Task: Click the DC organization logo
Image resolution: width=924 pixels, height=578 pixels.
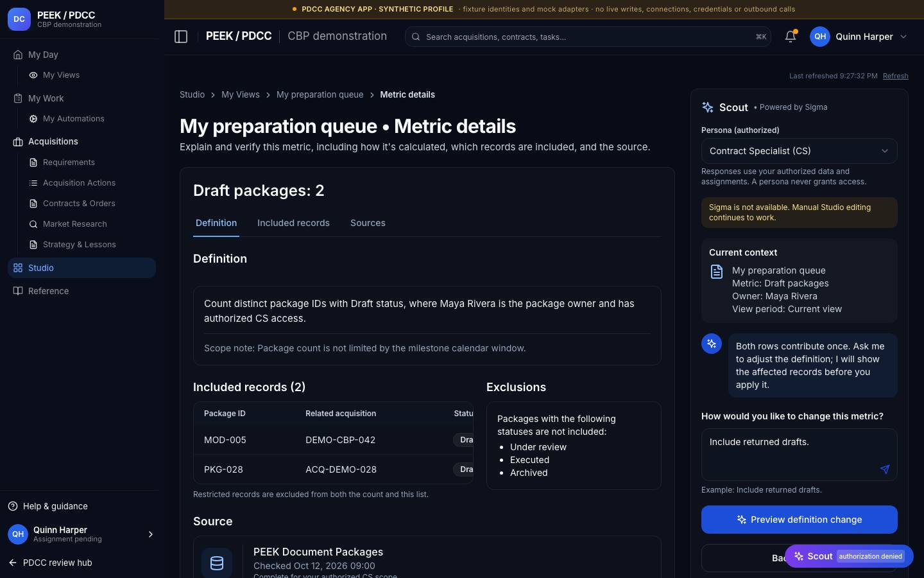Action: pyautogui.click(x=19, y=19)
